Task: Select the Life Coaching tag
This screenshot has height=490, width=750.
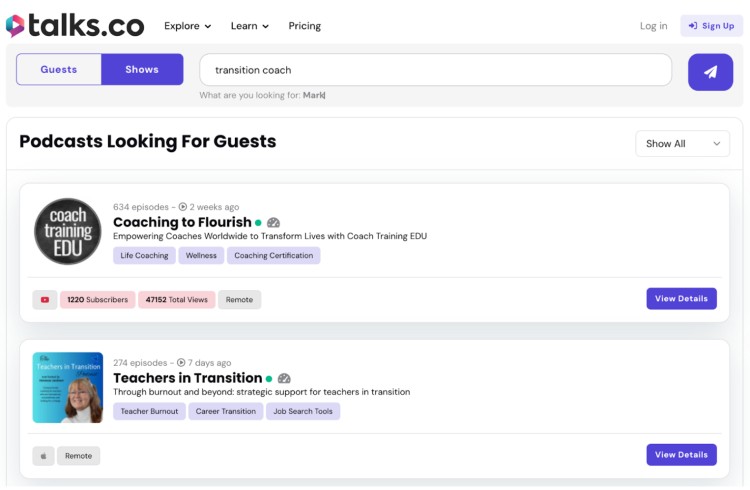Action: (x=144, y=256)
